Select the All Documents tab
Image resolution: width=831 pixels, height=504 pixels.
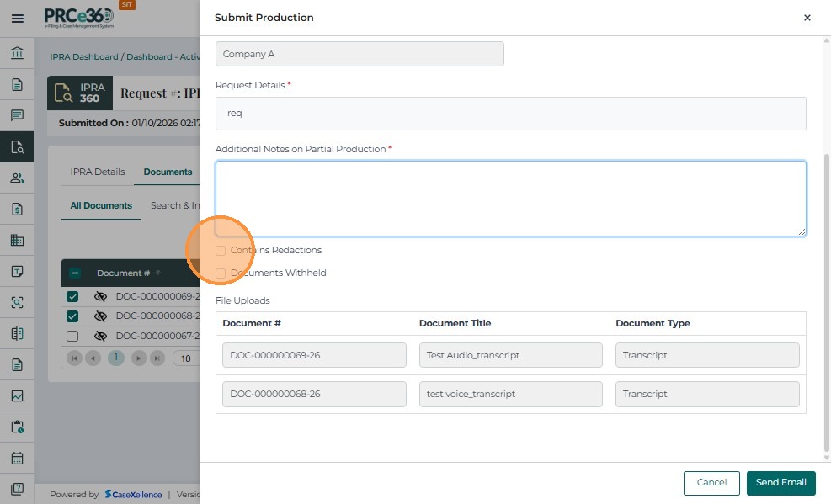click(101, 205)
